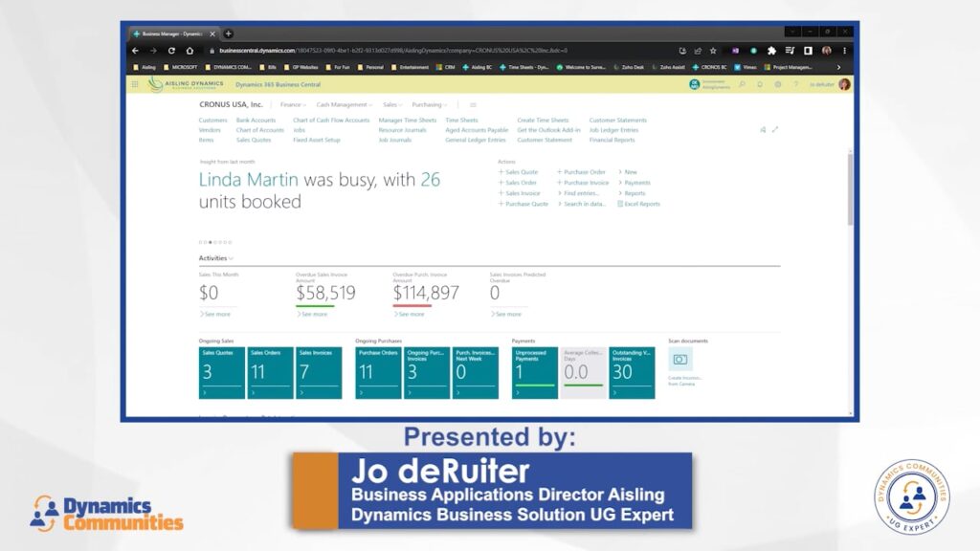Open the Financial Reports link

tap(612, 140)
